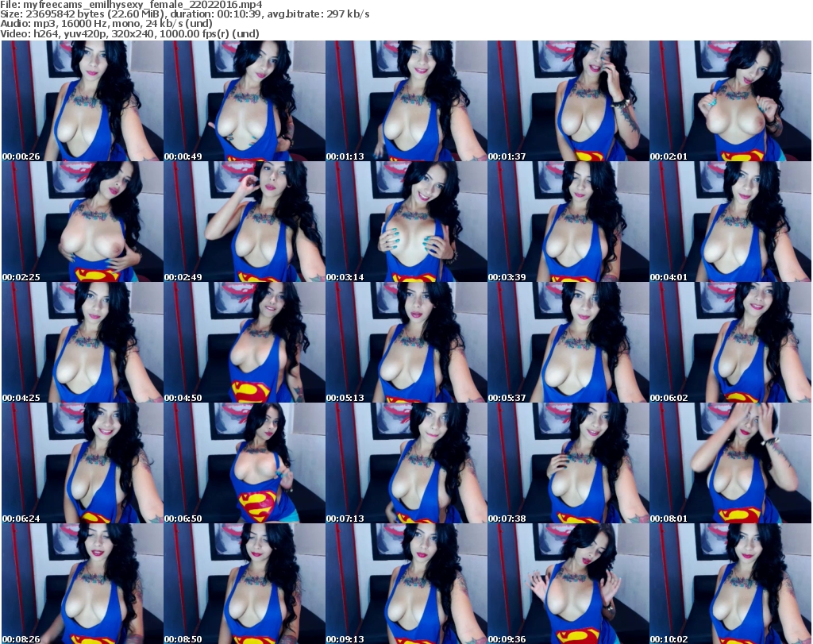Click the 'Size: 23695842 bytes' info line

[185, 14]
